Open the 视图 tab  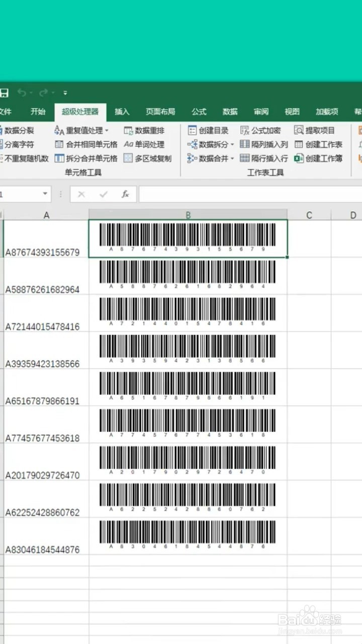(292, 112)
